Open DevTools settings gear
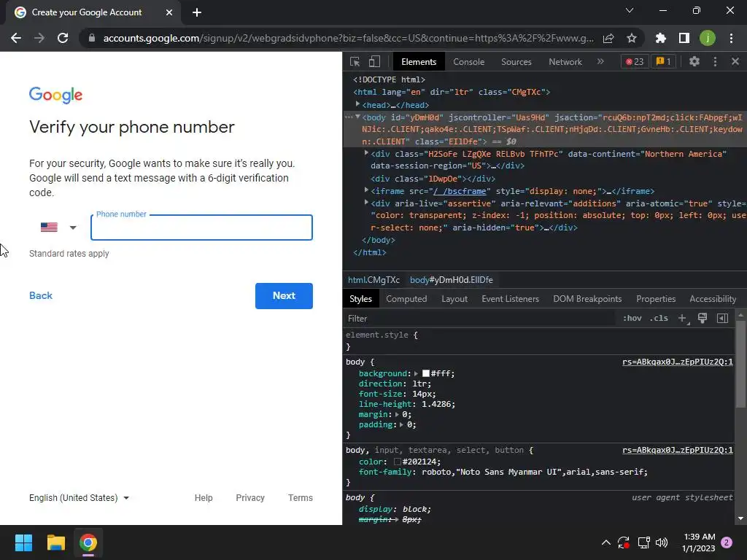Screen dimensions: 747x560 coord(694,61)
